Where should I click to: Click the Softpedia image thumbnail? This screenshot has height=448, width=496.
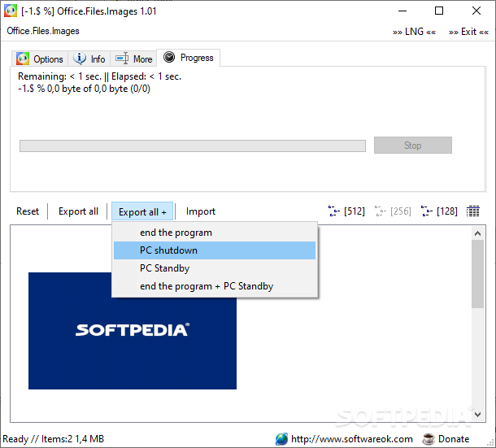(x=133, y=331)
